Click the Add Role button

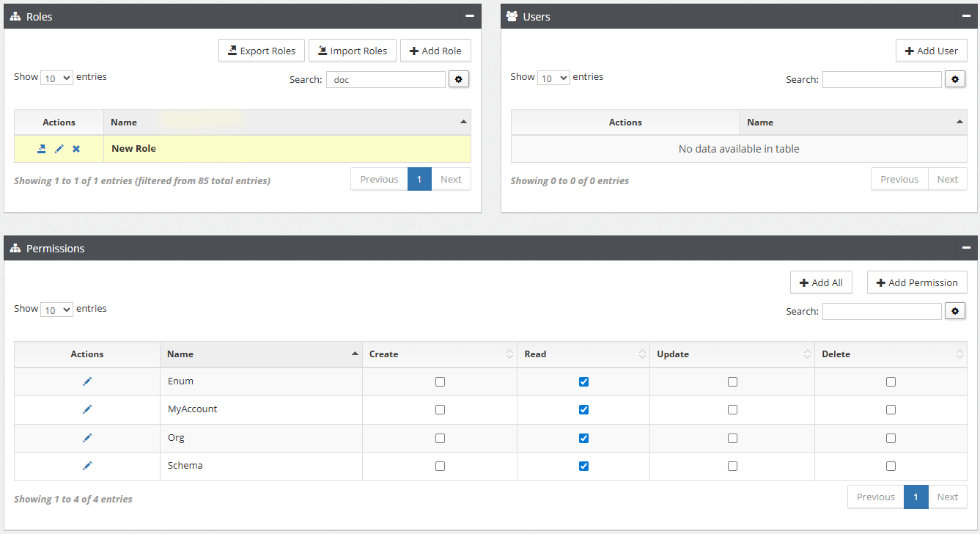coord(435,51)
